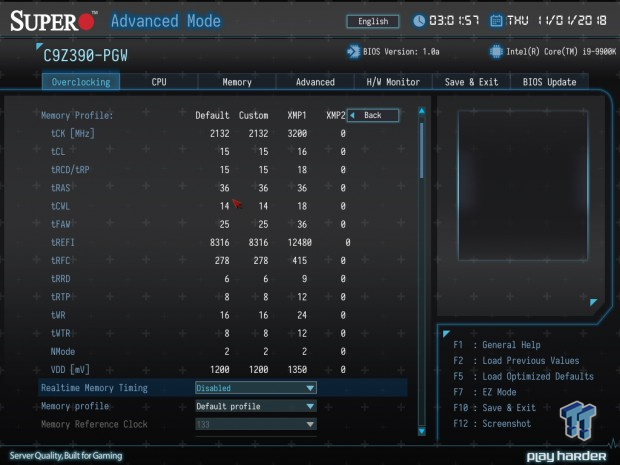Switch to the H/W Monitor tab
The height and width of the screenshot is (465, 620).
coord(393,82)
